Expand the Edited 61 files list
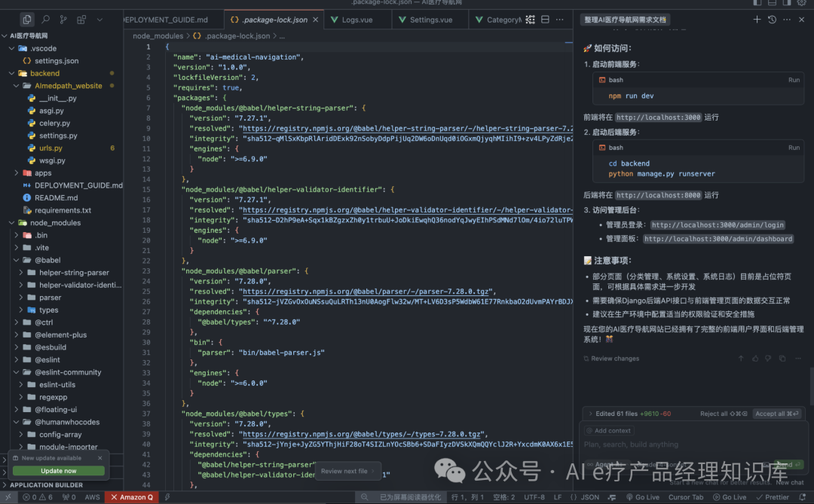 tap(590, 414)
